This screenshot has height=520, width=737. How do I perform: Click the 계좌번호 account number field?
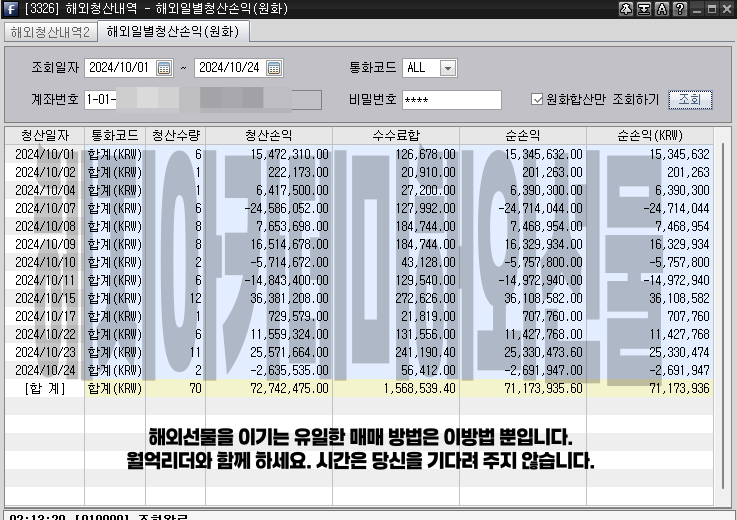coord(203,100)
